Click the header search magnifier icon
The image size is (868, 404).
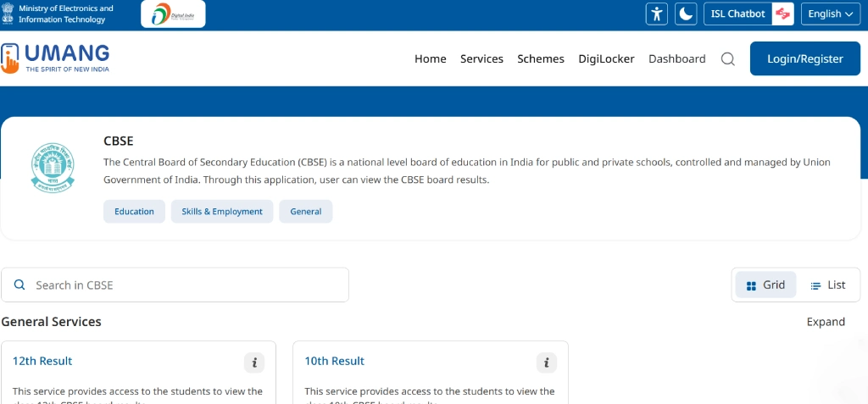(728, 58)
